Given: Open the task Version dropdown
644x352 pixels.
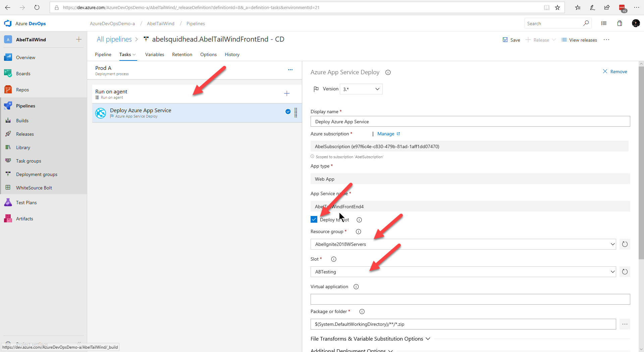Looking at the screenshot, I should coord(361,89).
